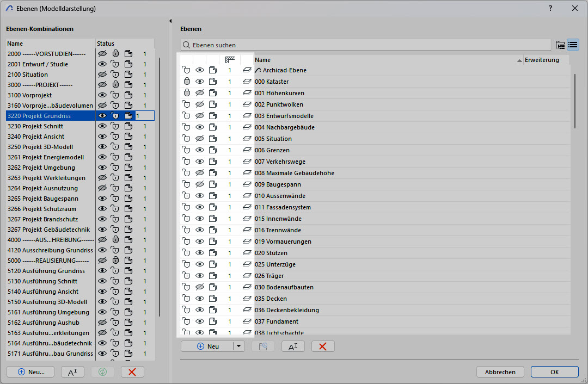
Task: Toggle visibility of 3230 Projekt Schnitt combination
Action: [102, 126]
